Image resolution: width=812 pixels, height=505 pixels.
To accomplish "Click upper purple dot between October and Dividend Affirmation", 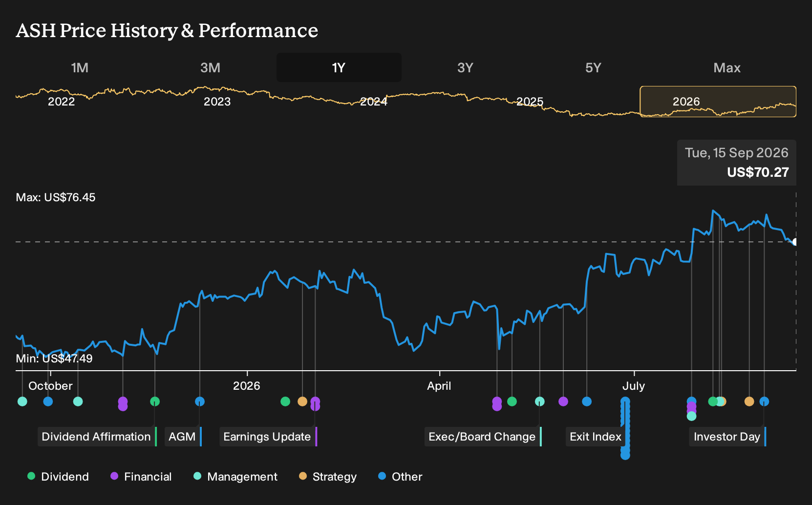I will pyautogui.click(x=123, y=401).
